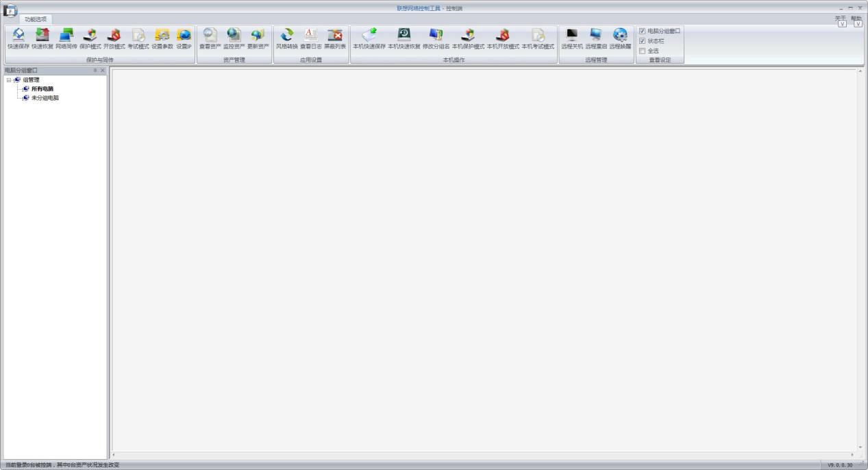This screenshot has height=470, width=868.
Task: Open 设置参数 parameter settings
Action: pyautogui.click(x=162, y=39)
